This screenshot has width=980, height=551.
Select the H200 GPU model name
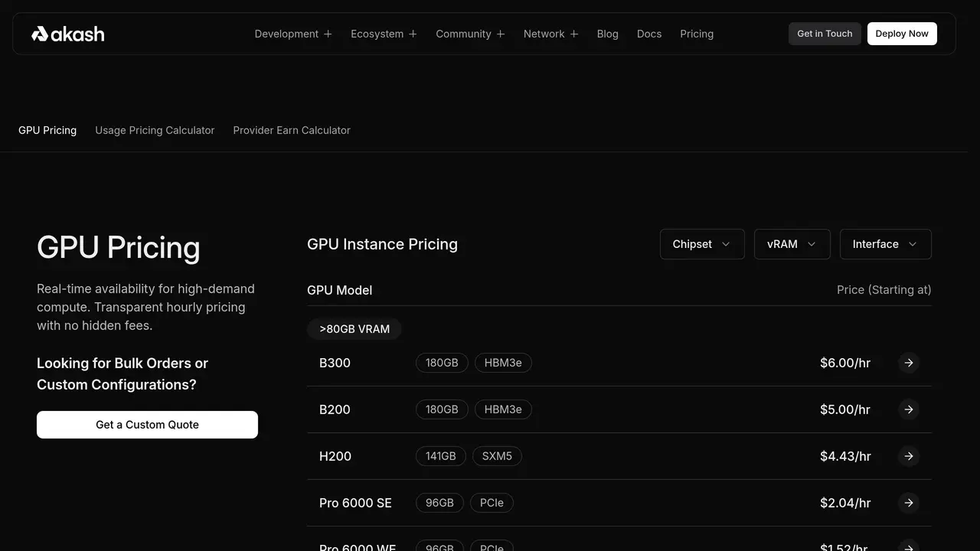click(x=335, y=456)
